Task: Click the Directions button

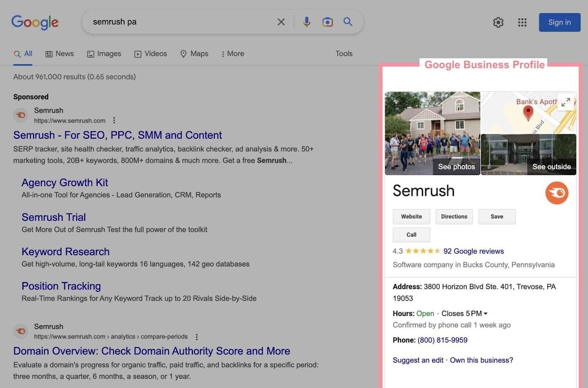Action: (x=454, y=217)
